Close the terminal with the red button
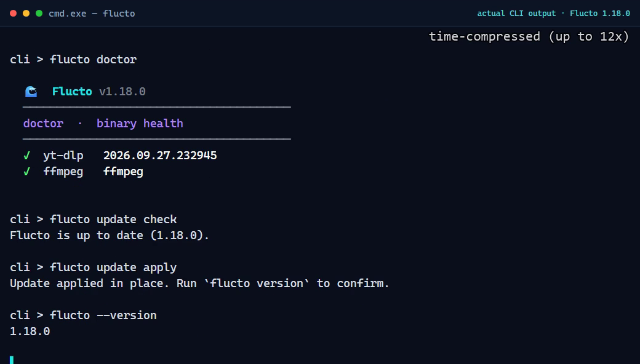This screenshot has width=640, height=364. coord(13,14)
